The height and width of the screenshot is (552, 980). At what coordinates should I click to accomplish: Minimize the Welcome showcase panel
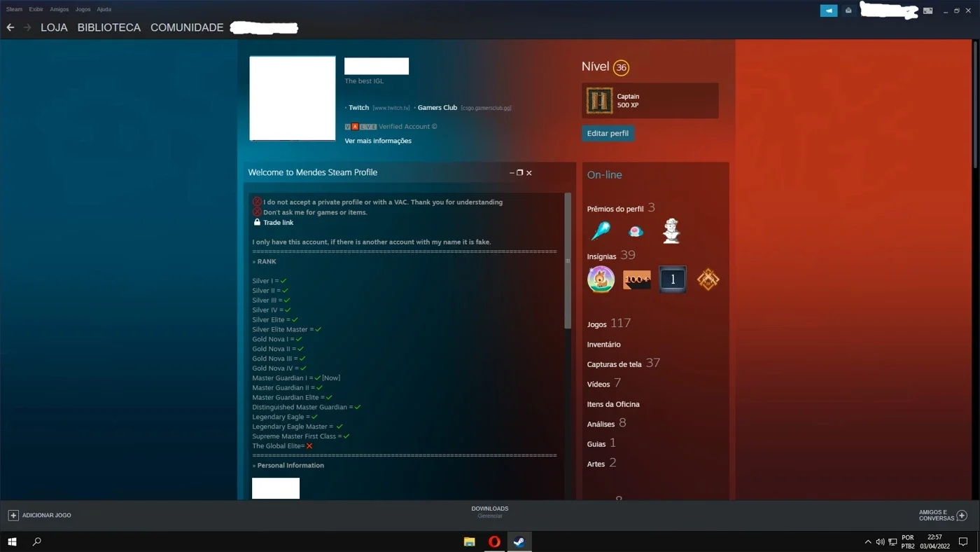pyautogui.click(x=512, y=172)
